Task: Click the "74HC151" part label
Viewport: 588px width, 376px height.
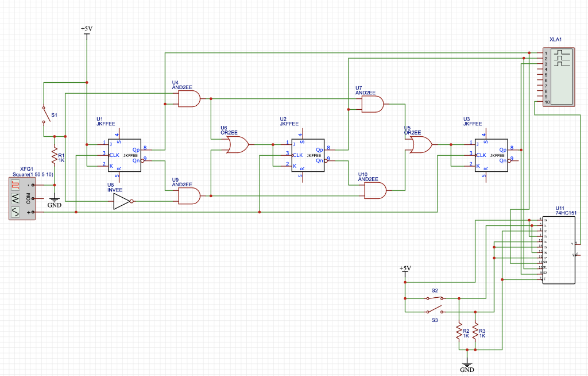Action: point(566,213)
